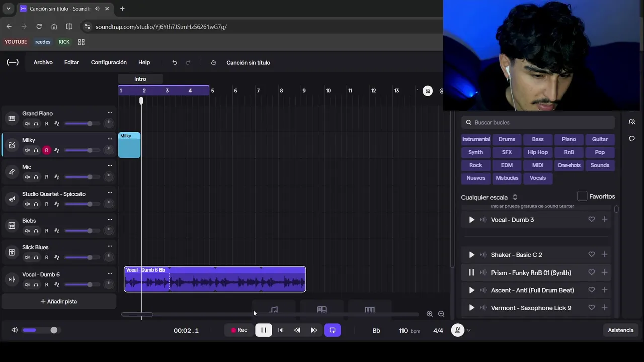644x362 pixels.
Task: Open the chat comments icon
Action: point(632,138)
